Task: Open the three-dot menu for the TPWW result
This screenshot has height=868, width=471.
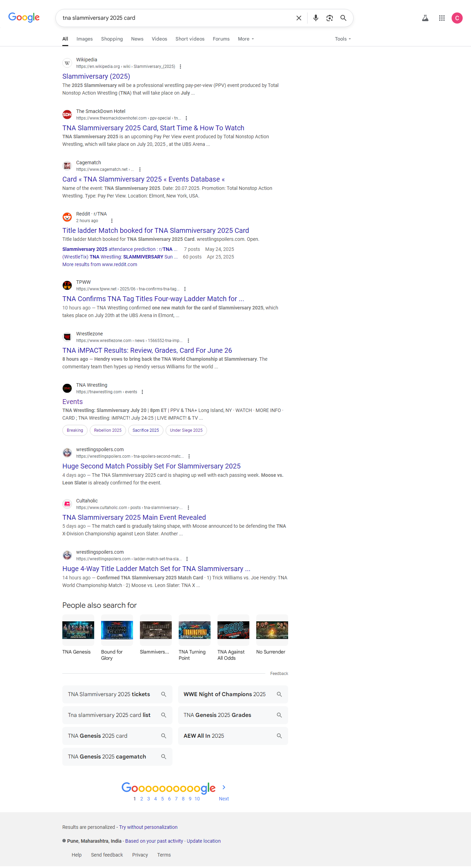Action: (x=185, y=289)
